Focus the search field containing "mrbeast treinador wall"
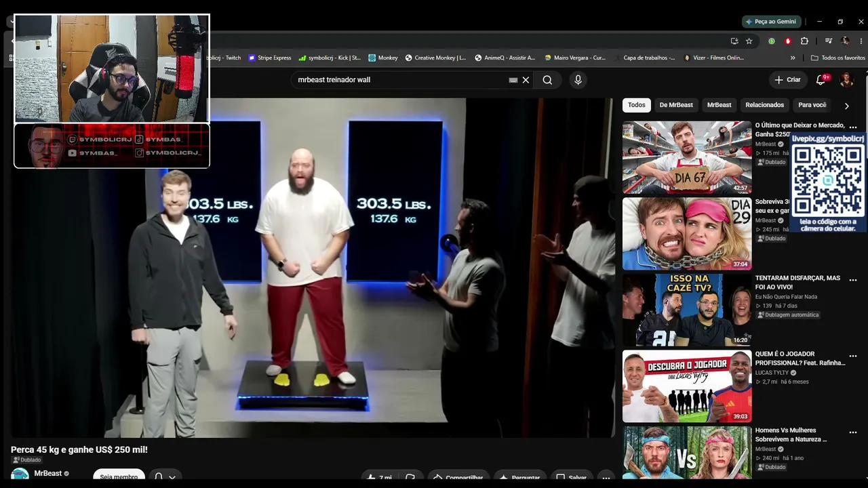The image size is (868, 488). click(x=400, y=80)
